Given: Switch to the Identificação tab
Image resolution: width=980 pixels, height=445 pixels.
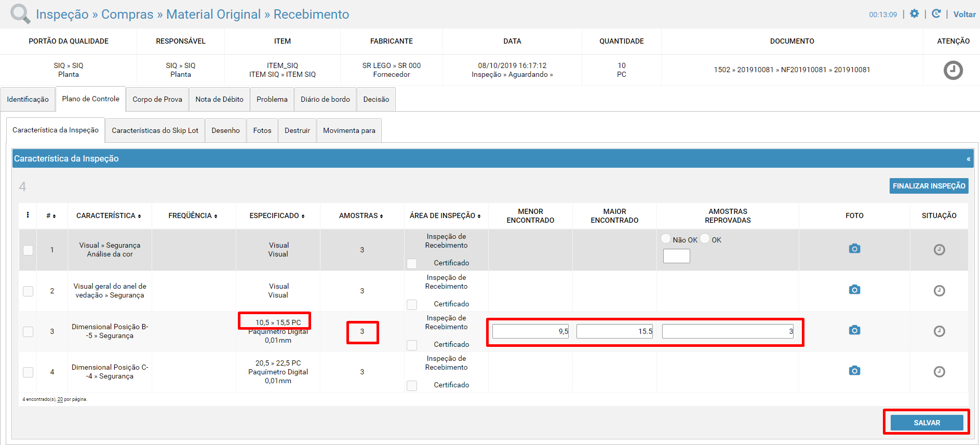Looking at the screenshot, I should 28,99.
